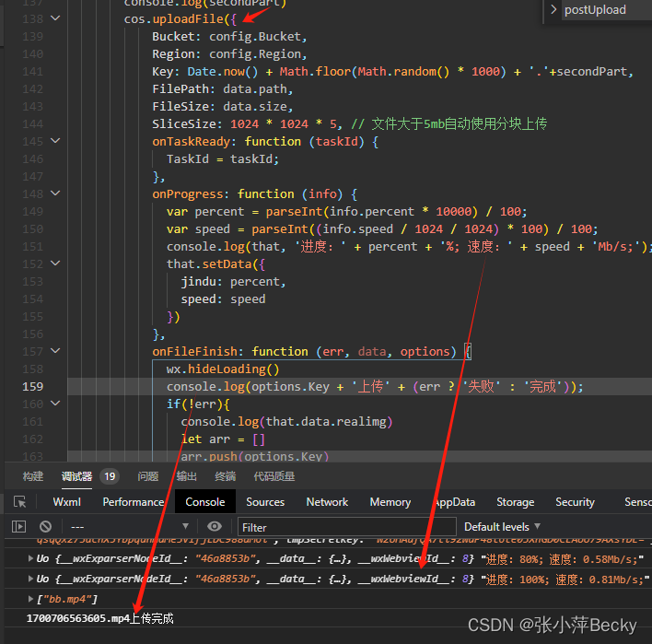
Task: Open the console context dropdown
Action: [129, 527]
